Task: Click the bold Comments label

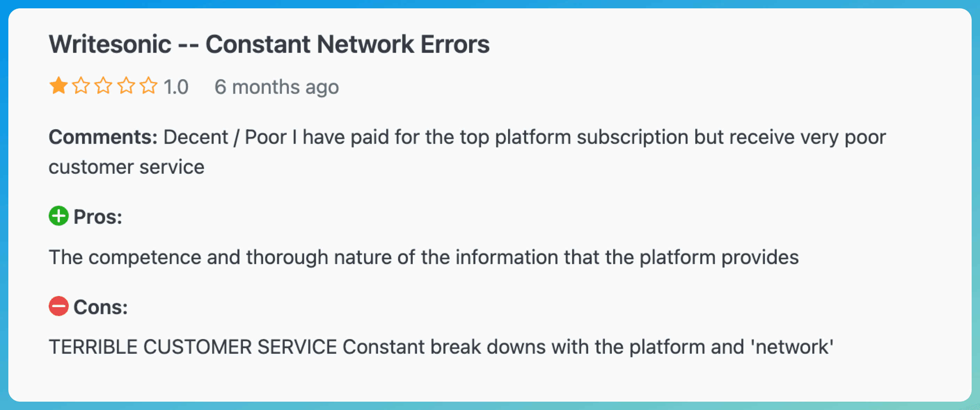Action: click(x=103, y=137)
